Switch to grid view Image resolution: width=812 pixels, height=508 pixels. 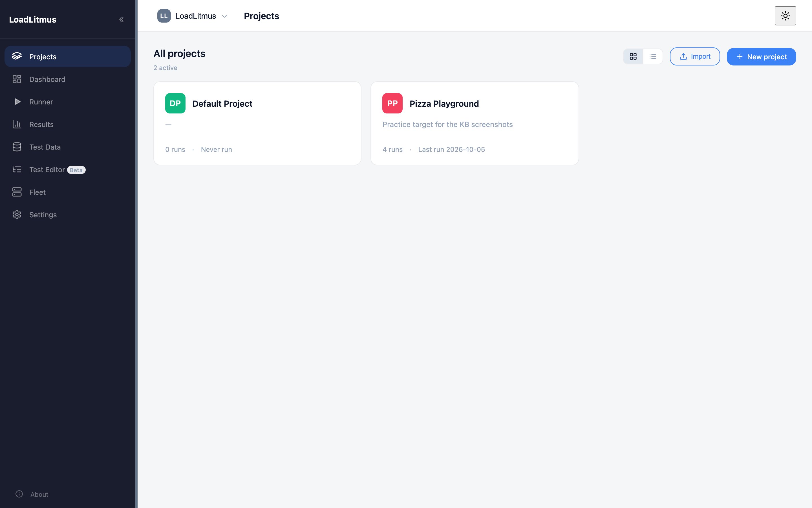[633, 56]
